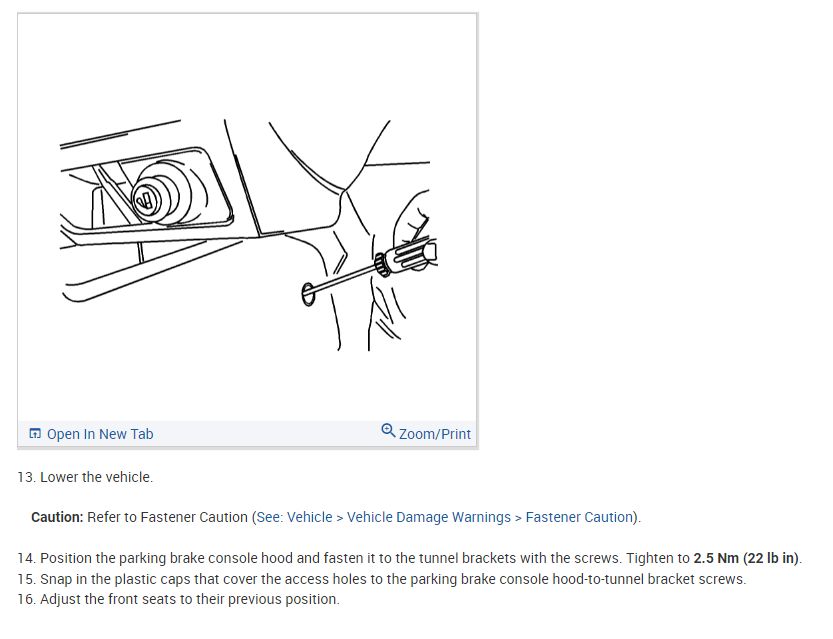Screen dimensions: 833x639
Task: Click step 15 about plastic caps
Action: click(x=381, y=579)
